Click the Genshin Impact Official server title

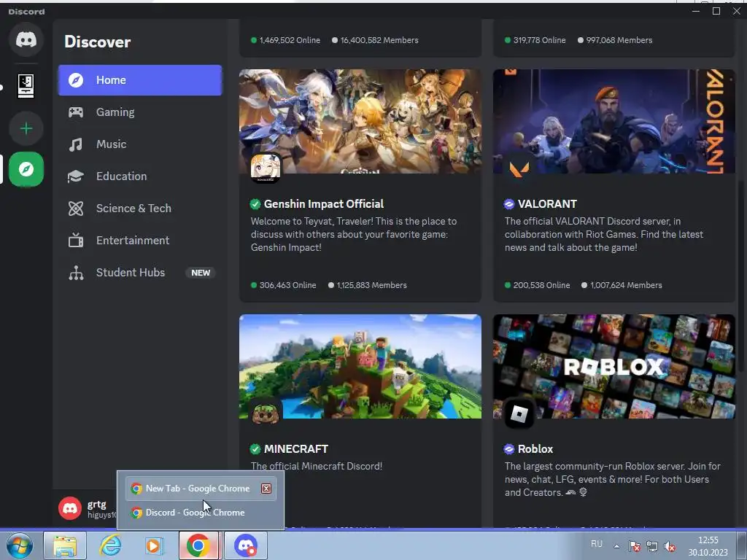324,204
